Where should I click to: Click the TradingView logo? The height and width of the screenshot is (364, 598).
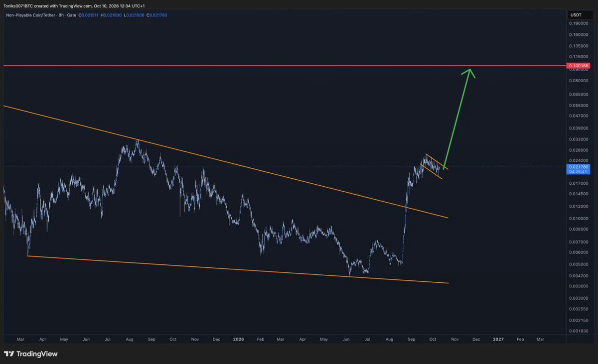pos(30,354)
